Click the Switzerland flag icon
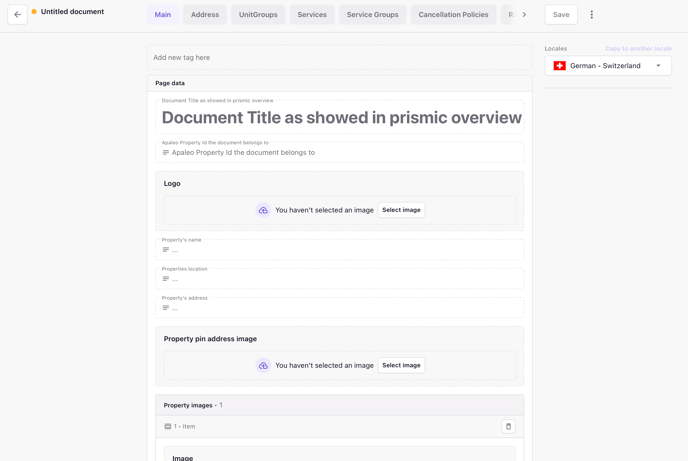 [x=559, y=66]
